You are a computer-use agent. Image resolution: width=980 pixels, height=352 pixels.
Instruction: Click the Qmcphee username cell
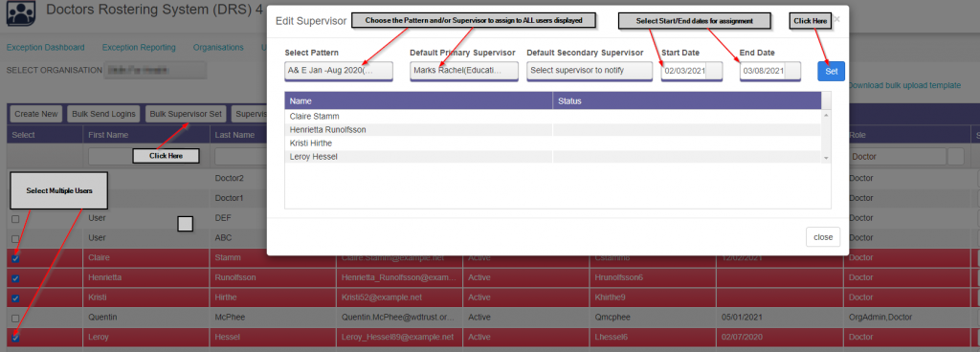[652, 317]
